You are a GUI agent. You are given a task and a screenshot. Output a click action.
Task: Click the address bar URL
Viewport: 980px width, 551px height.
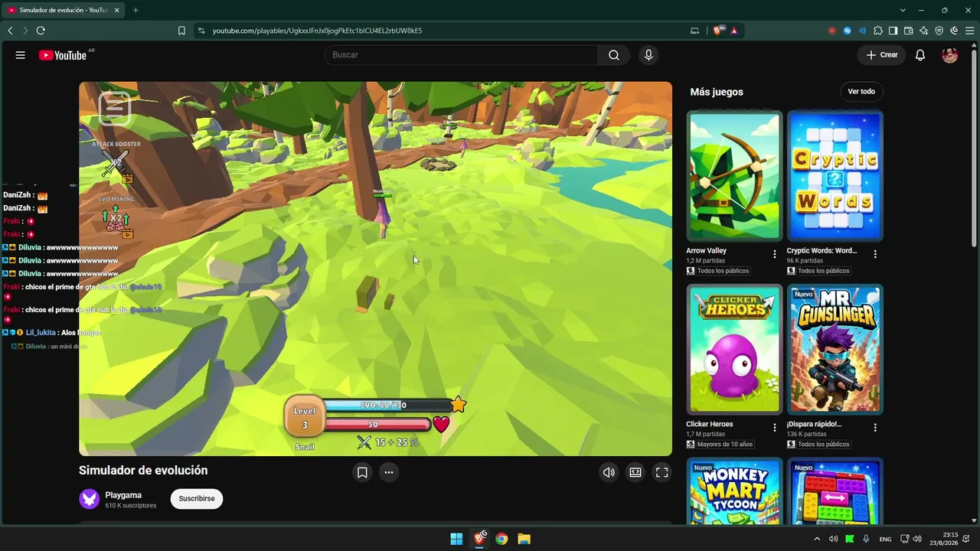coord(317,31)
